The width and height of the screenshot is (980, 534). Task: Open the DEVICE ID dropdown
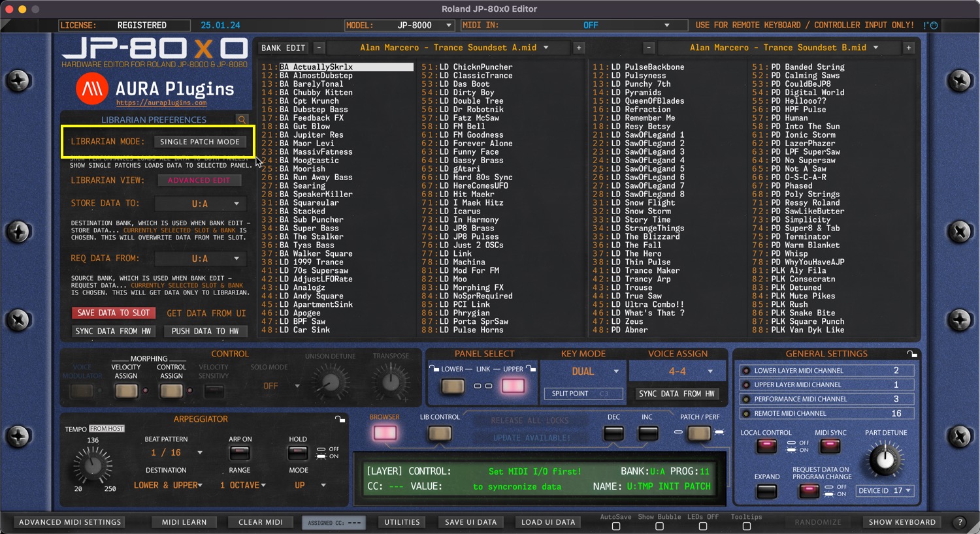click(x=885, y=490)
